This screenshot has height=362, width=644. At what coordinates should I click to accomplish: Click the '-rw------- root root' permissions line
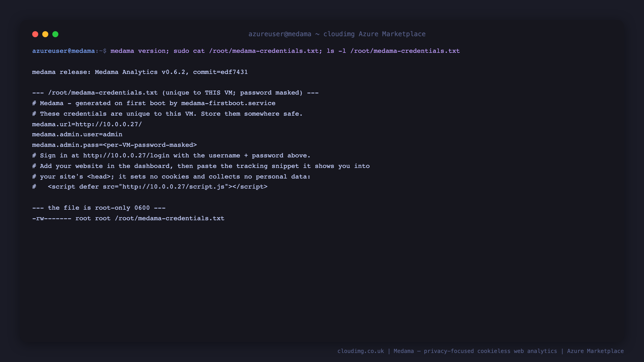pyautogui.click(x=128, y=218)
